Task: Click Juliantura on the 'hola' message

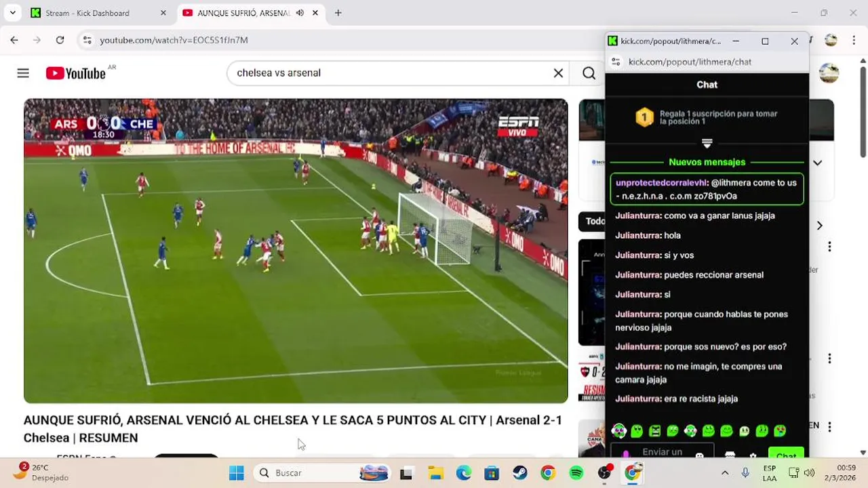Action: pos(637,235)
